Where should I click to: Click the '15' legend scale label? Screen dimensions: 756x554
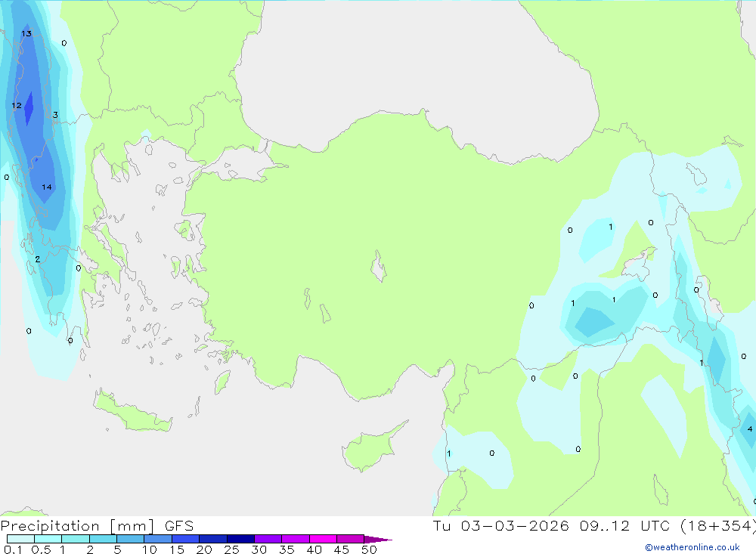click(x=177, y=549)
